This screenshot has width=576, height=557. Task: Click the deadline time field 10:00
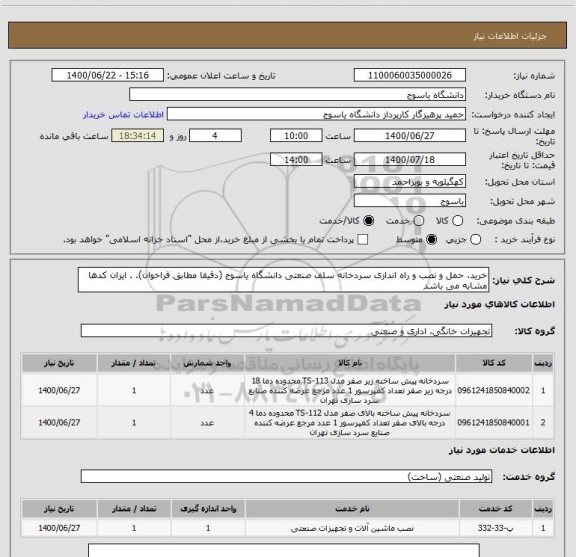(x=296, y=136)
